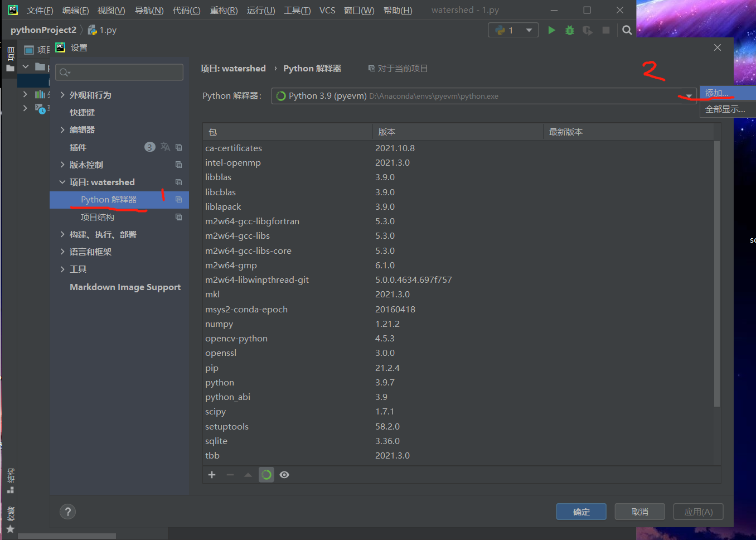This screenshot has height=540, width=756.
Task: Click the uninstall package minus icon
Action: [x=230, y=475]
